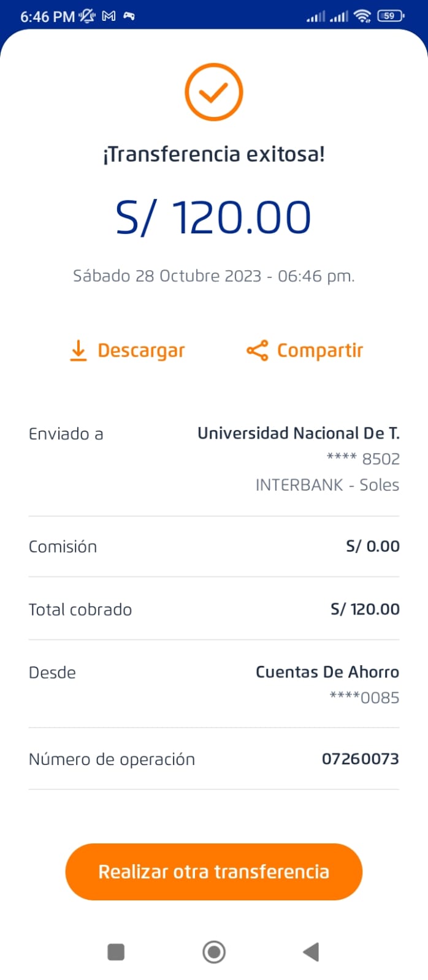Image resolution: width=428 pixels, height=980 pixels.
Task: Tap recipient Universidad Nacional De T.
Action: click(298, 434)
